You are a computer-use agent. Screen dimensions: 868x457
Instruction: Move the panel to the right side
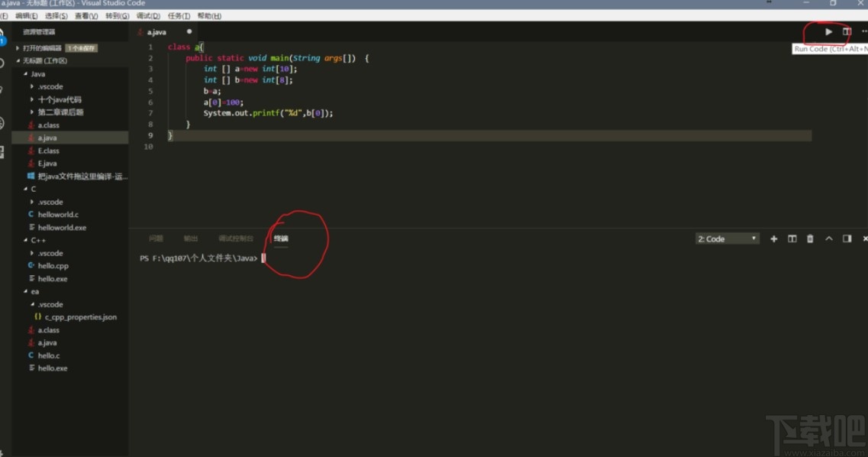[x=847, y=238]
